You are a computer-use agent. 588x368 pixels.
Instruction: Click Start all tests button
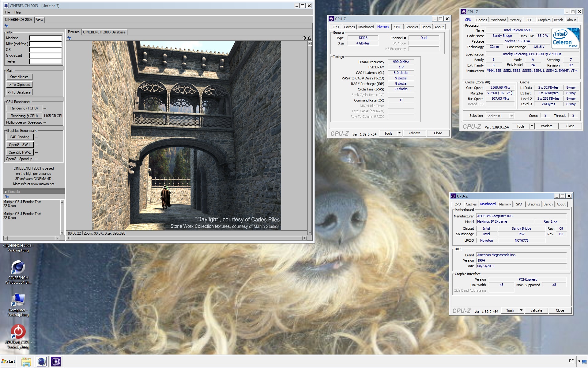coord(19,77)
